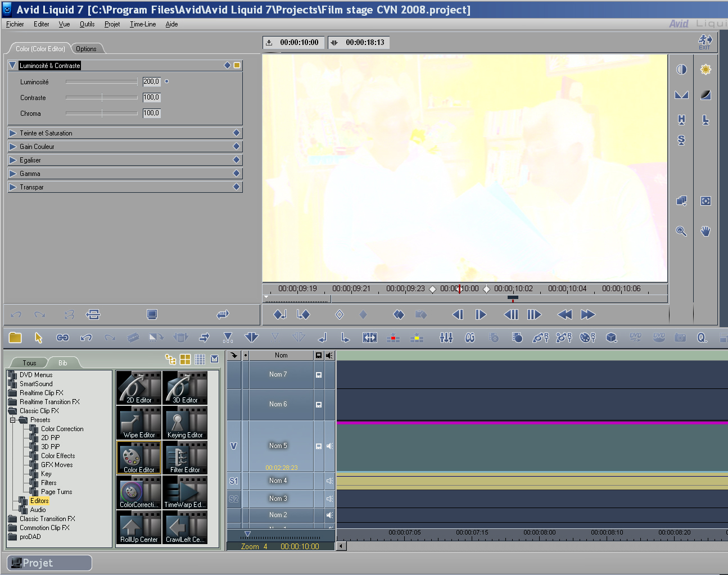Expand the Egaliser section
The width and height of the screenshot is (728, 575).
coord(12,160)
